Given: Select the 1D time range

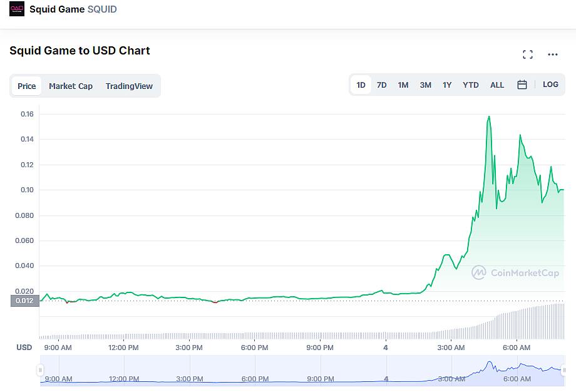Looking at the screenshot, I should (361, 85).
